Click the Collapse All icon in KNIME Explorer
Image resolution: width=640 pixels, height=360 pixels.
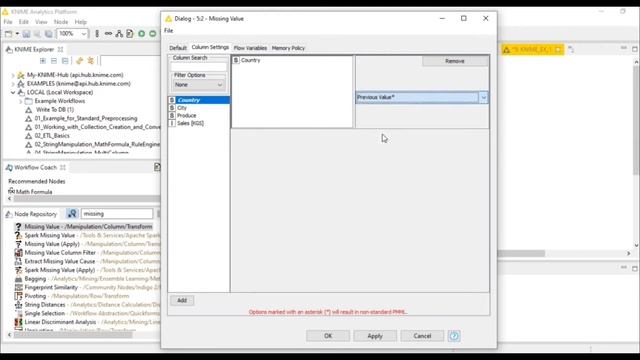tap(54, 61)
